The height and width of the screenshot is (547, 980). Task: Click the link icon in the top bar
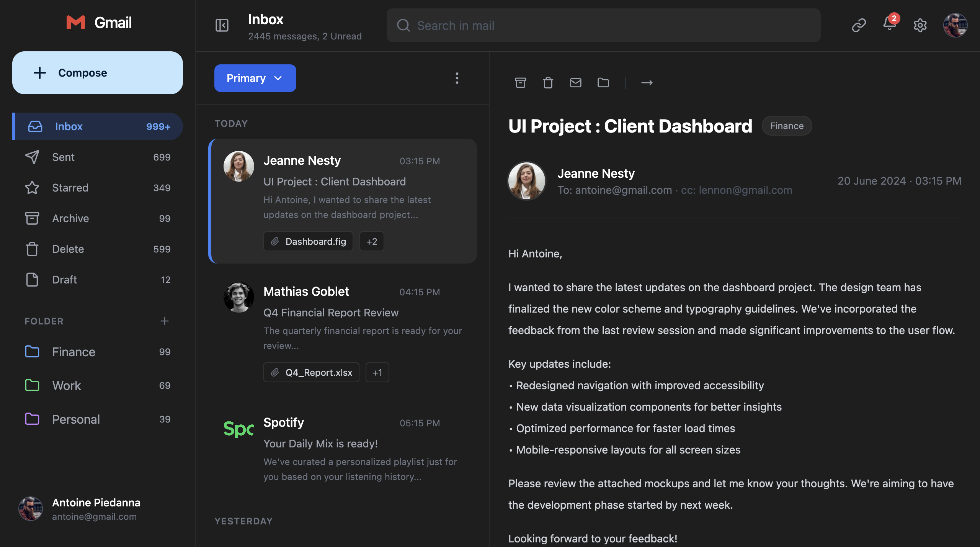858,25
